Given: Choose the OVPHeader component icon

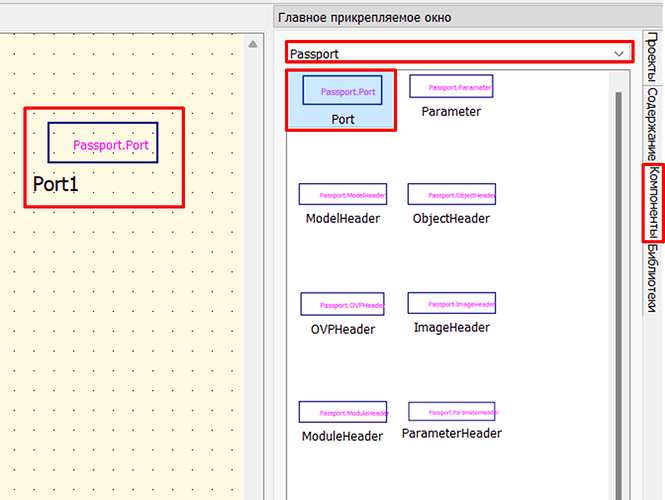Looking at the screenshot, I should pos(342,304).
